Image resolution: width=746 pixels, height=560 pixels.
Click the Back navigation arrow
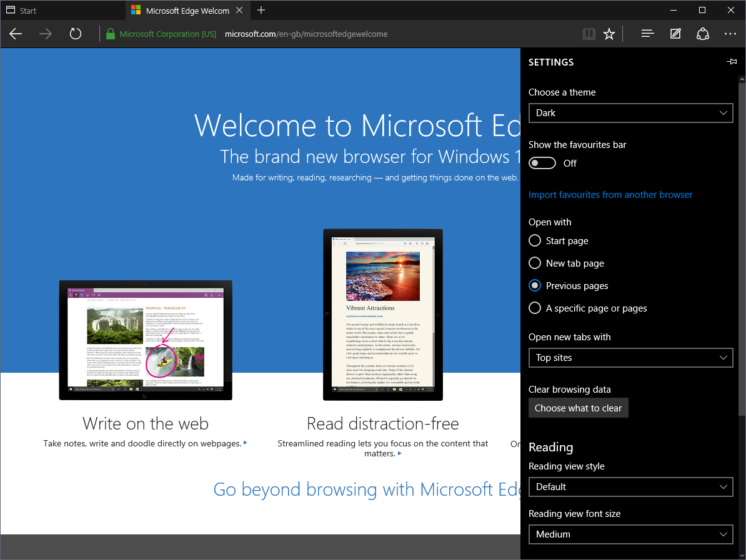(x=16, y=34)
